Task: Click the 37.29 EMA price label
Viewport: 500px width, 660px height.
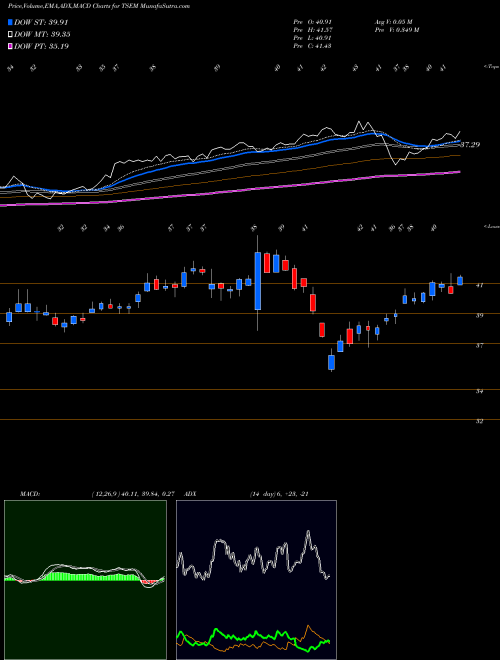Action: coord(470,145)
